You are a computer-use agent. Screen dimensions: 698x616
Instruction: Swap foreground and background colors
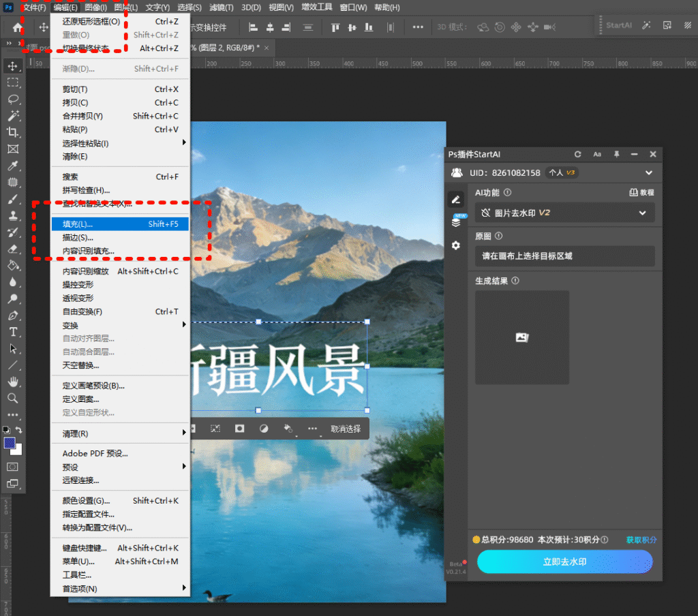tap(19, 430)
